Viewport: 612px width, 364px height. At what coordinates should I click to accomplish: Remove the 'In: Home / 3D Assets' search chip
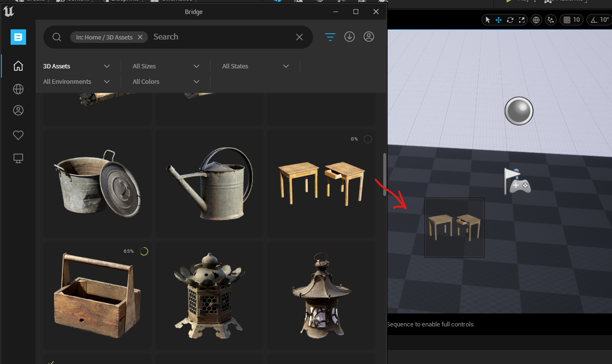pos(140,37)
